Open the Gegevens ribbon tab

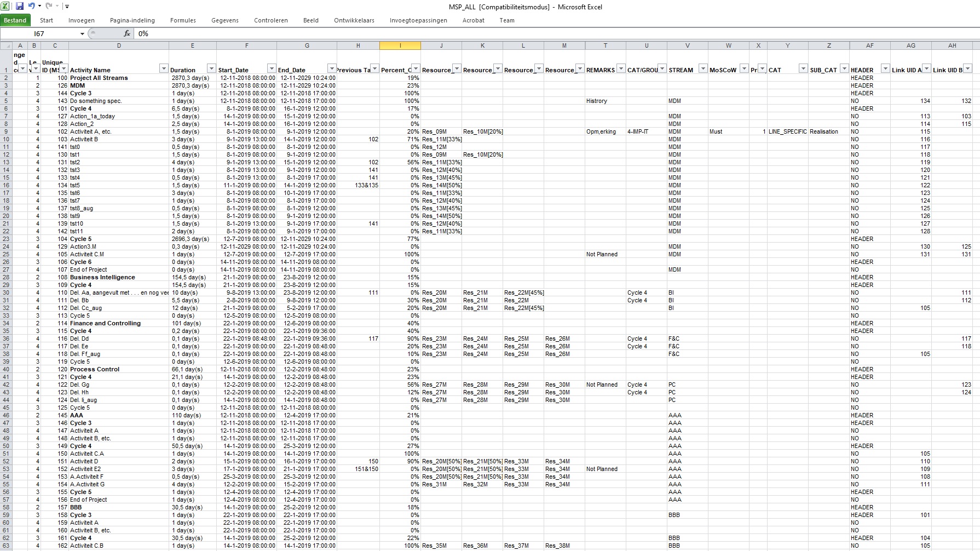224,20
